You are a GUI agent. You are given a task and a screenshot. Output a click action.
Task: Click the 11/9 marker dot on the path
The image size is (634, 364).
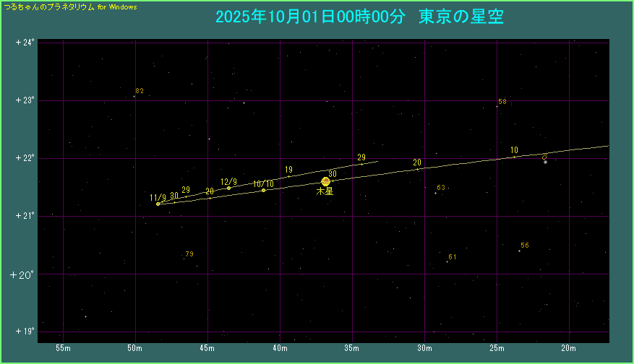[158, 204]
